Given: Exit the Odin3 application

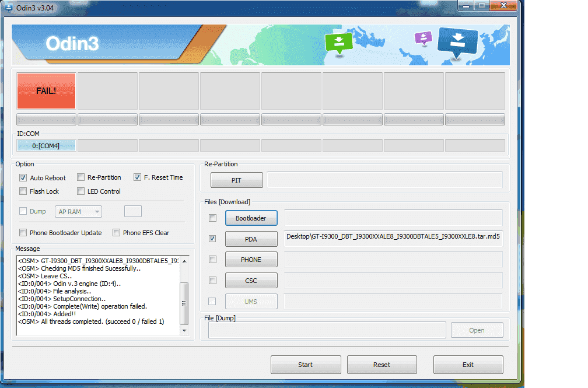Looking at the screenshot, I should coord(468,365).
